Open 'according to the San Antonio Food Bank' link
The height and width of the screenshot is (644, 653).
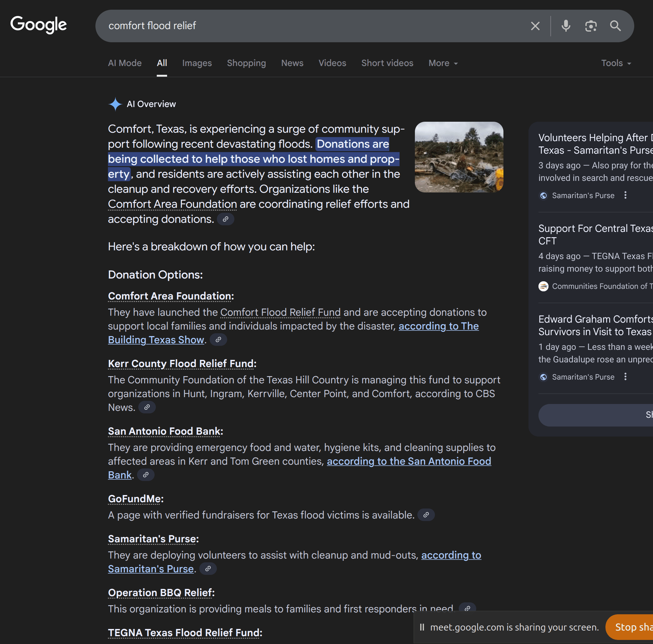coord(409,462)
